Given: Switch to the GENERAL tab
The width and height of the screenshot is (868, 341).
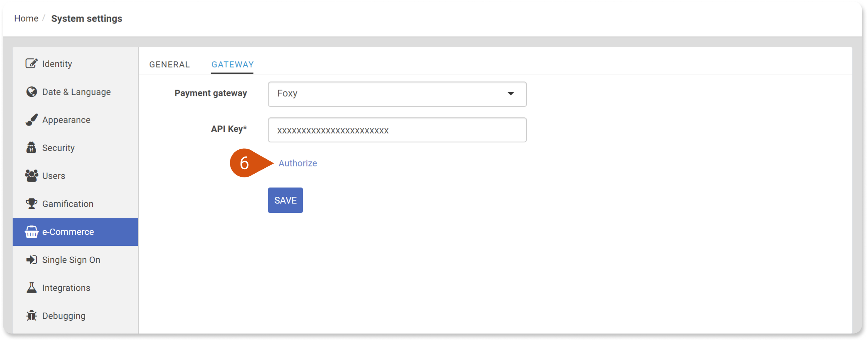Looking at the screenshot, I should tap(170, 64).
